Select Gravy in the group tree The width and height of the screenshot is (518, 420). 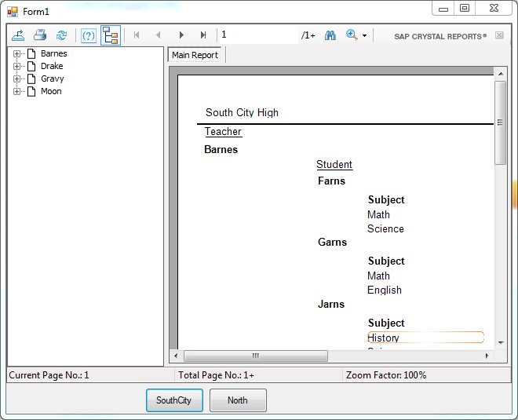(x=52, y=79)
